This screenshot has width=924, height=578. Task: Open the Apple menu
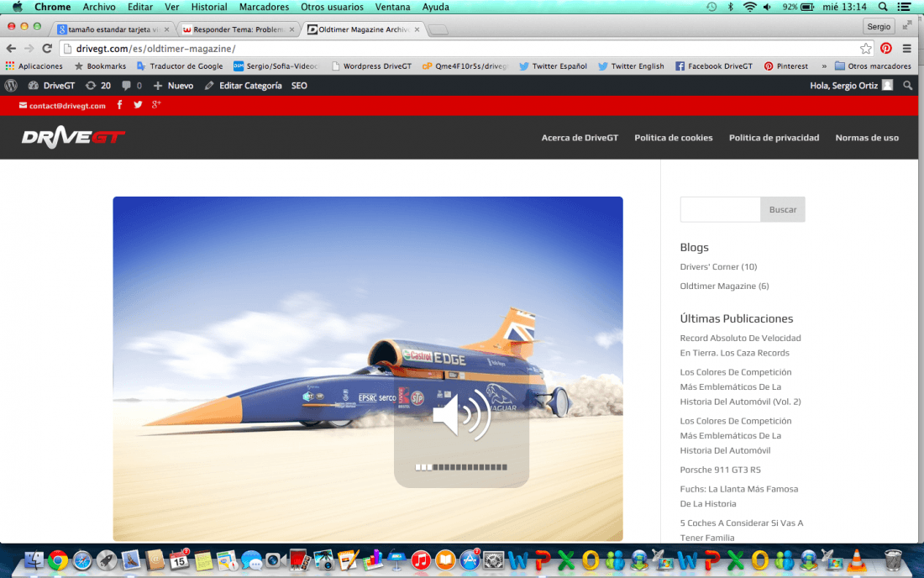coord(17,7)
